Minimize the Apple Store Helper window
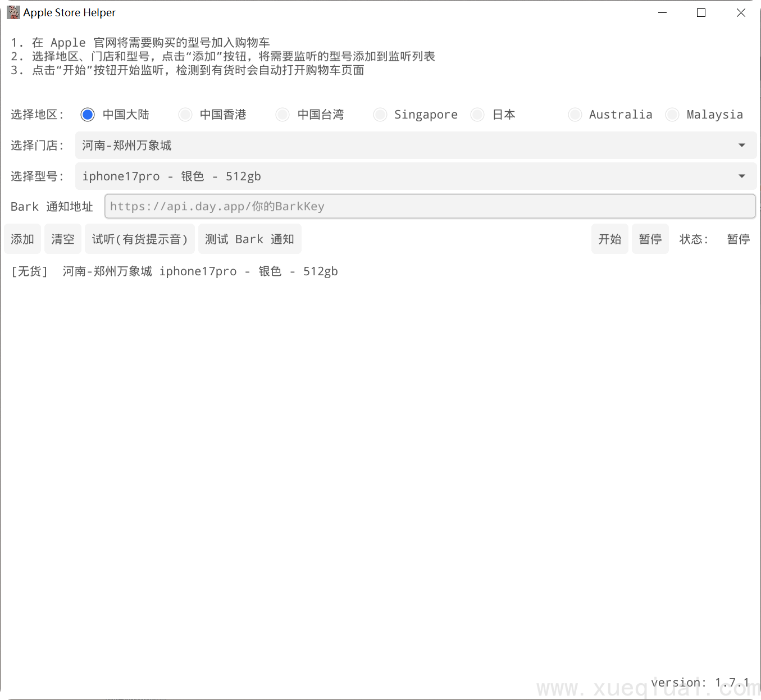 663,12
